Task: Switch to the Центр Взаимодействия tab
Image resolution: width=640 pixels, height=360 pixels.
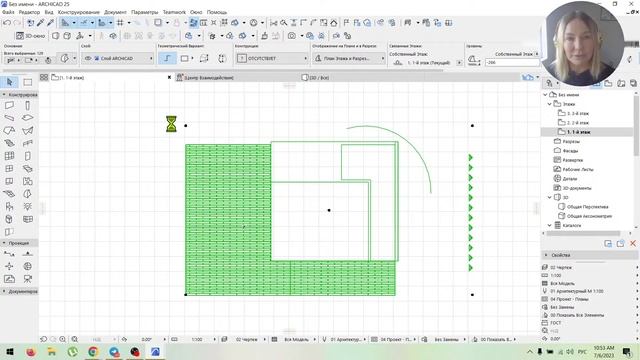Action: tap(205, 78)
